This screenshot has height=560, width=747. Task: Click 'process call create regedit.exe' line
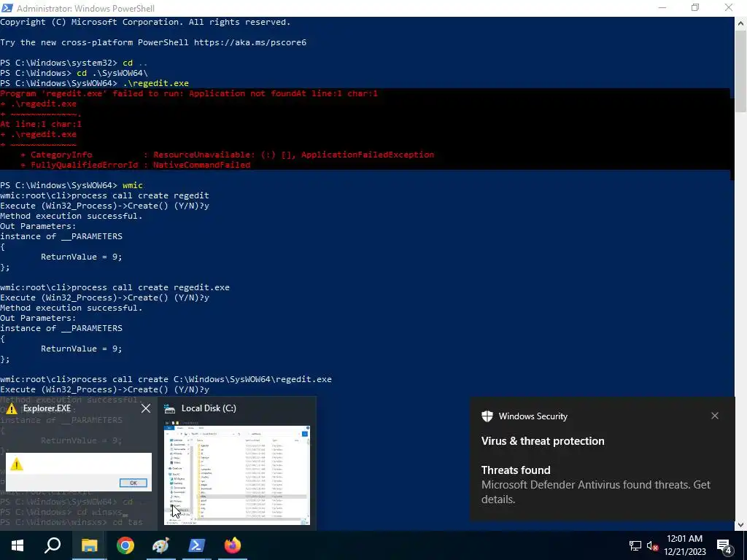[150, 287]
